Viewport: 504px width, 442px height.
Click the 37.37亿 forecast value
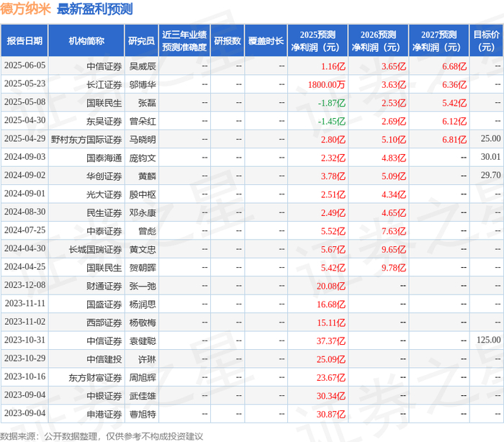tap(331, 341)
